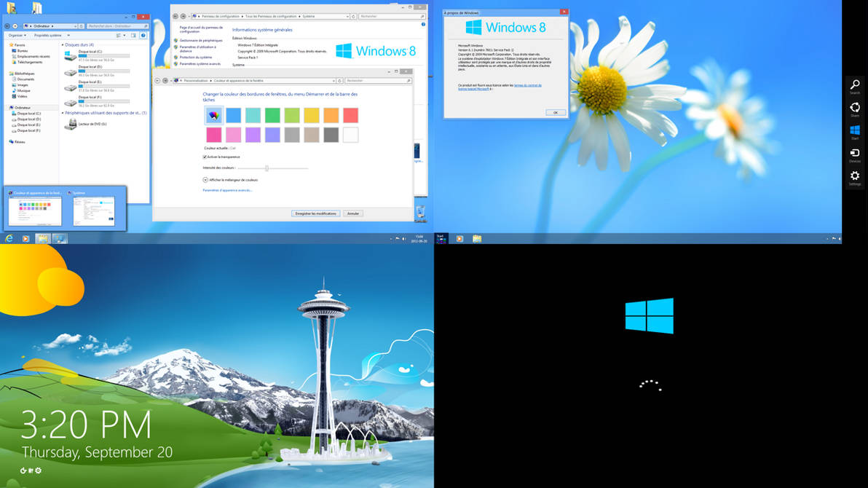Launch Internet Explorer from the taskbar

(x=9, y=238)
